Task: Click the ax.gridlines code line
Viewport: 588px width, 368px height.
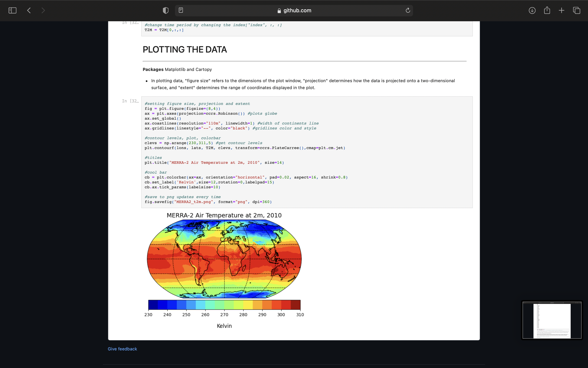Action: click(230, 128)
